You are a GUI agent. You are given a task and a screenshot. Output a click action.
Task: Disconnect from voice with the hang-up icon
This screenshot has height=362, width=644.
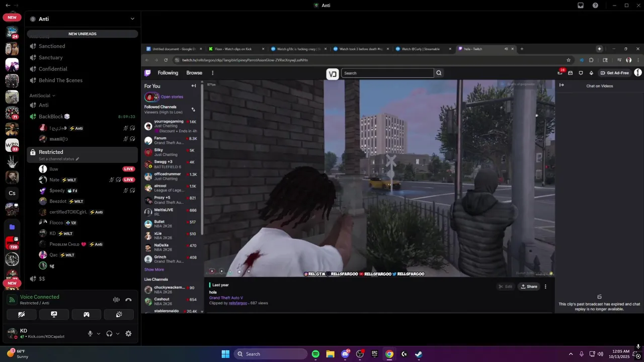point(128,300)
